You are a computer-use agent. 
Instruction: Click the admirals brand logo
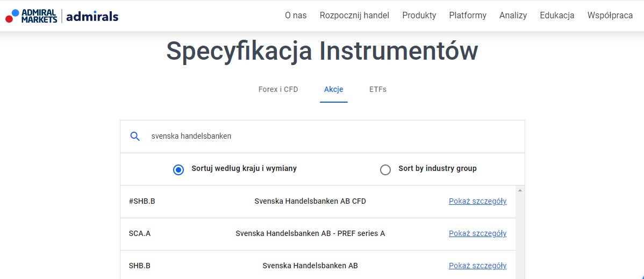point(92,17)
